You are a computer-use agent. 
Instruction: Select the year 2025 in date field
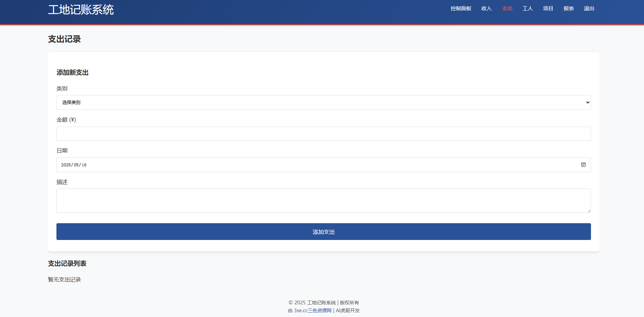coord(66,165)
